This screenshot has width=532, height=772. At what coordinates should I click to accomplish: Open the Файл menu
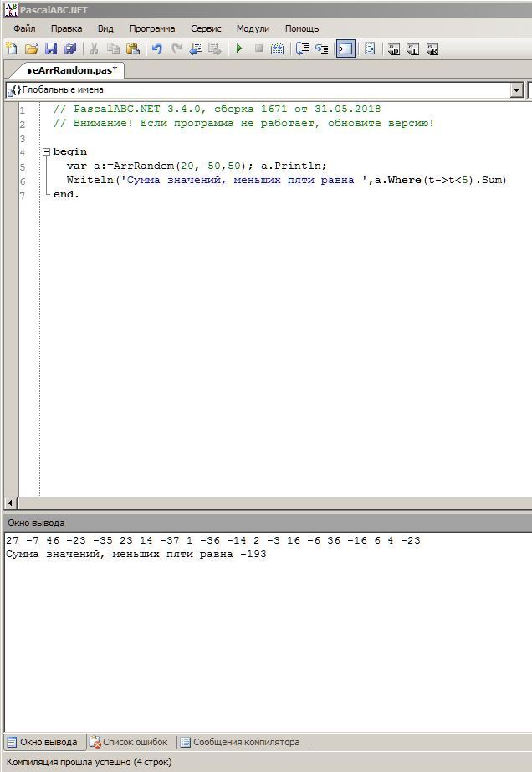click(x=24, y=28)
